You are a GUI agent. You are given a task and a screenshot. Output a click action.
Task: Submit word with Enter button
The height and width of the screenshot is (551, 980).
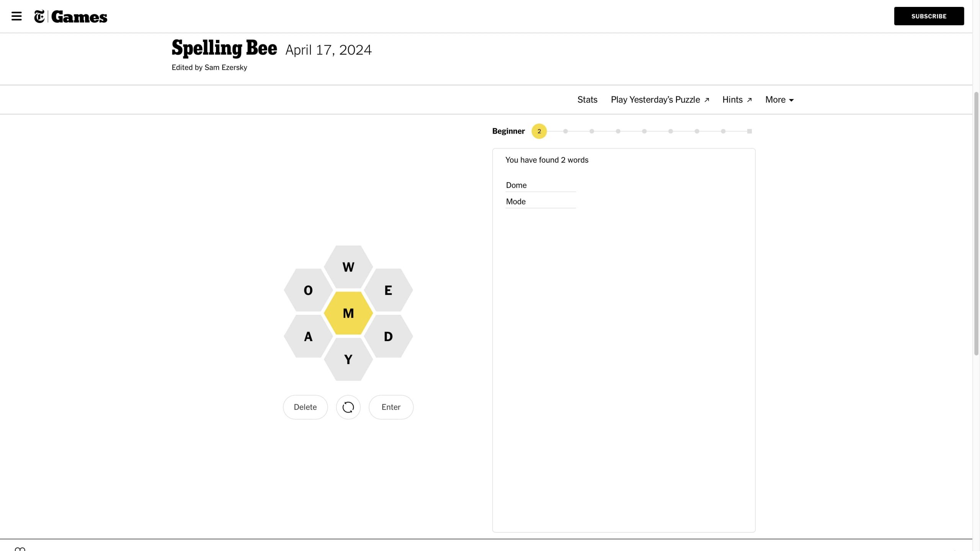pos(391,407)
